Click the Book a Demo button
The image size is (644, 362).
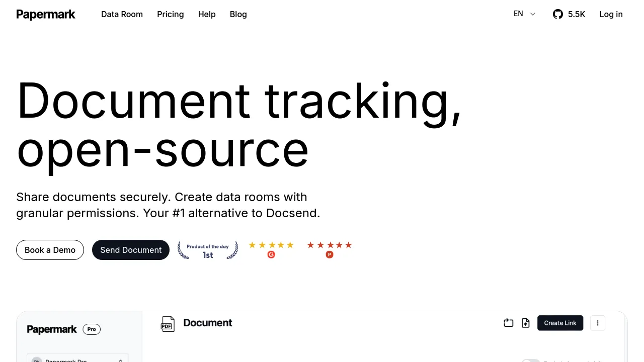(x=50, y=250)
